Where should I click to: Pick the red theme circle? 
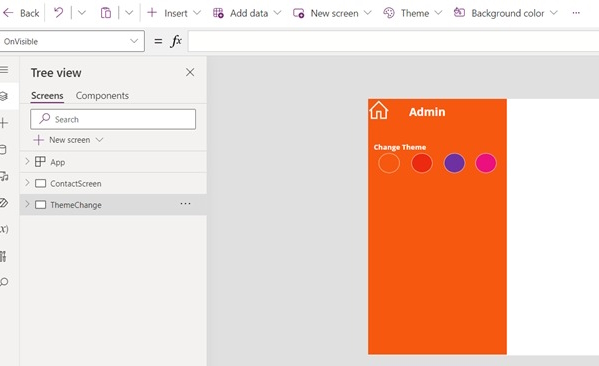[422, 163]
